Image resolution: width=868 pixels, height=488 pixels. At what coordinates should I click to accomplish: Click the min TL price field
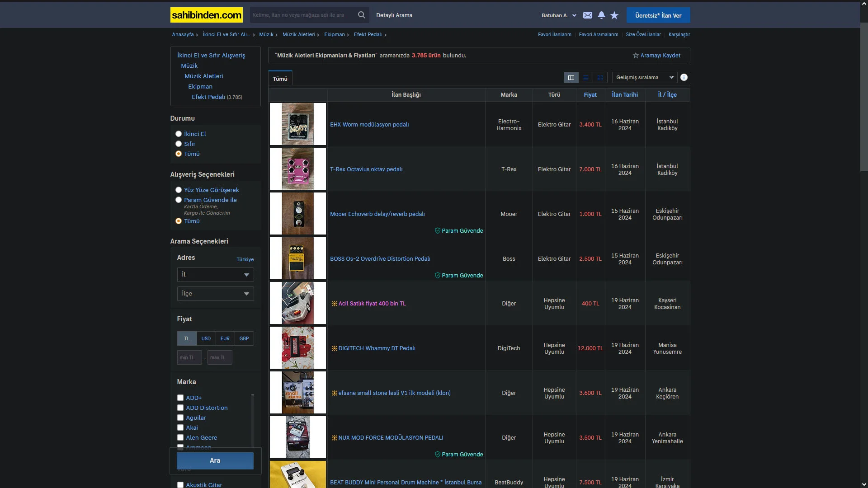pyautogui.click(x=189, y=357)
